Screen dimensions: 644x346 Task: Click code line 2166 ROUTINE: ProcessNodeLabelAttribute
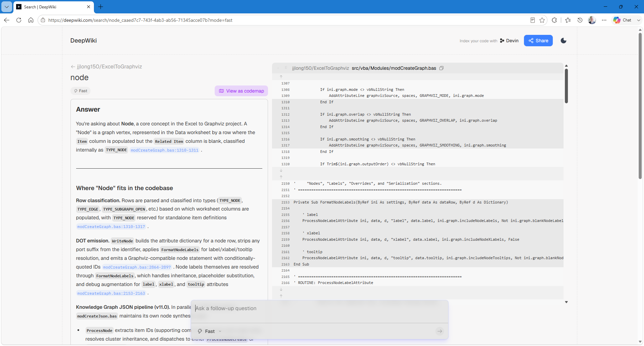(333, 283)
